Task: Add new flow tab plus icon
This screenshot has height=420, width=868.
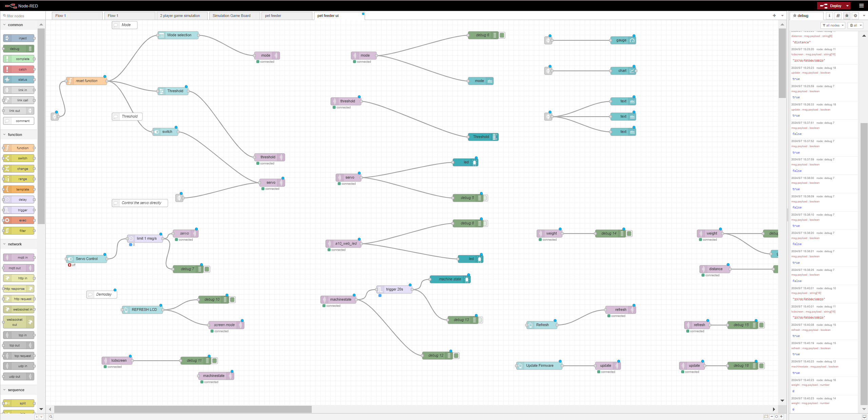Action: 774,16
